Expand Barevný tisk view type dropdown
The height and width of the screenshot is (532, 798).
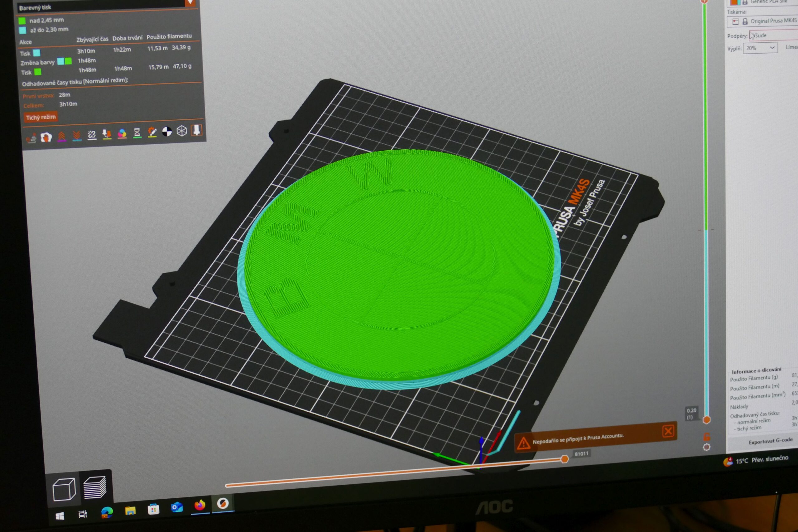click(x=190, y=3)
